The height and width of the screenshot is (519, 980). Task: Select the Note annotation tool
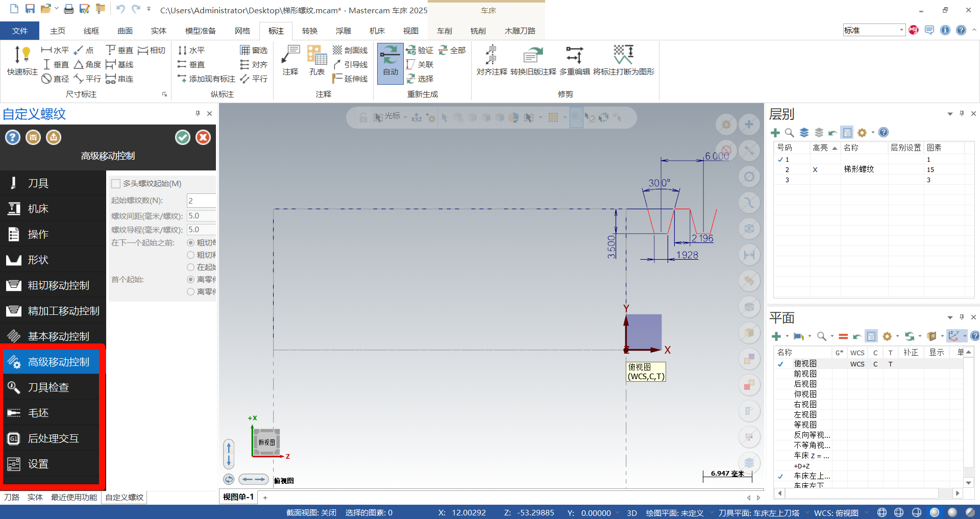point(290,61)
